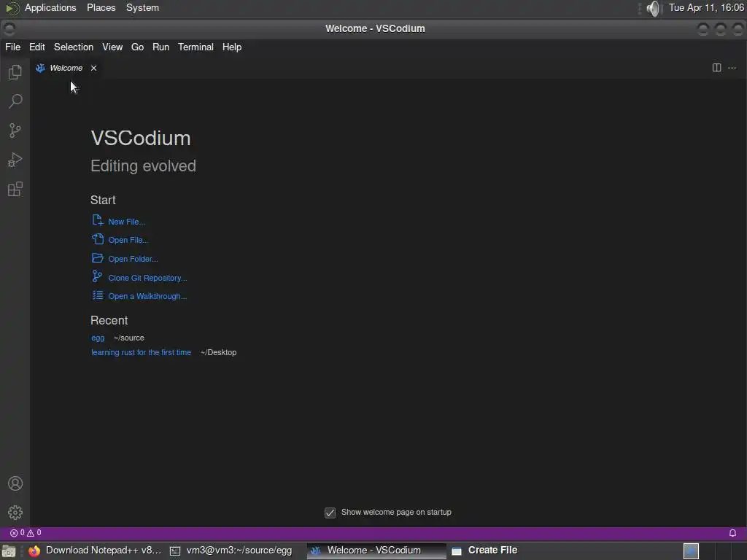
Task: Open the File menu
Action: 13,47
